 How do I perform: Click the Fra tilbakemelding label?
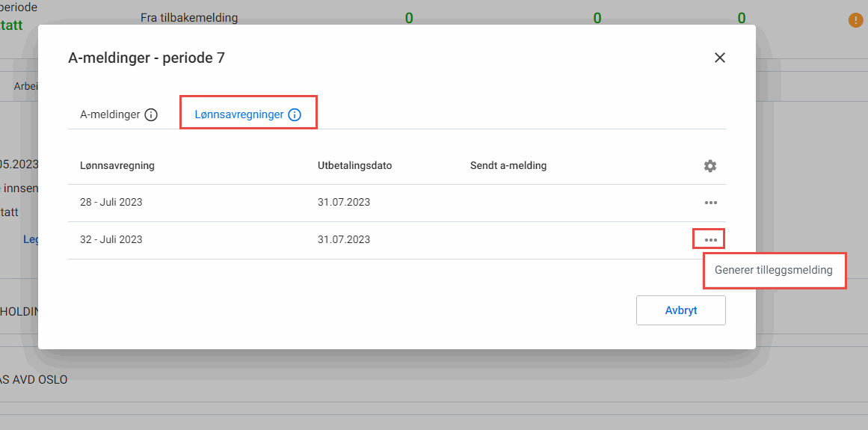point(189,18)
